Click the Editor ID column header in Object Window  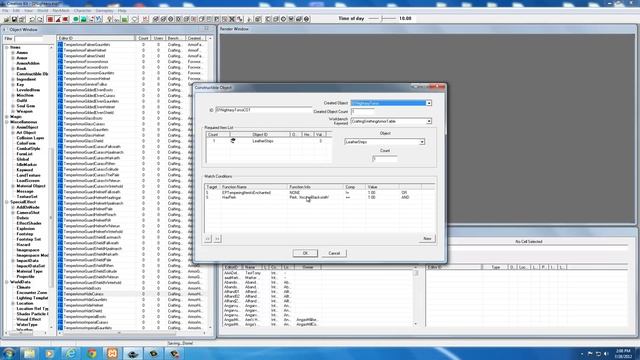[96, 38]
